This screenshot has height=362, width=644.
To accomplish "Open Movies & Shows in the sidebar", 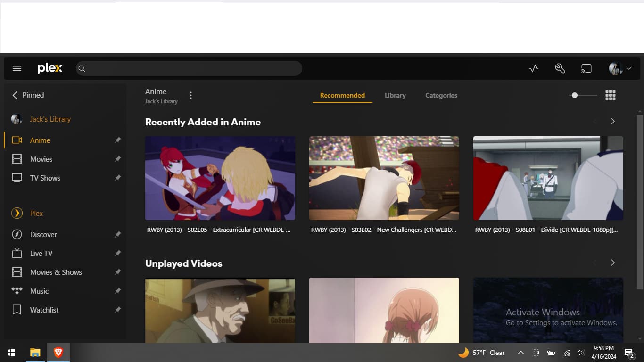I will pyautogui.click(x=56, y=272).
